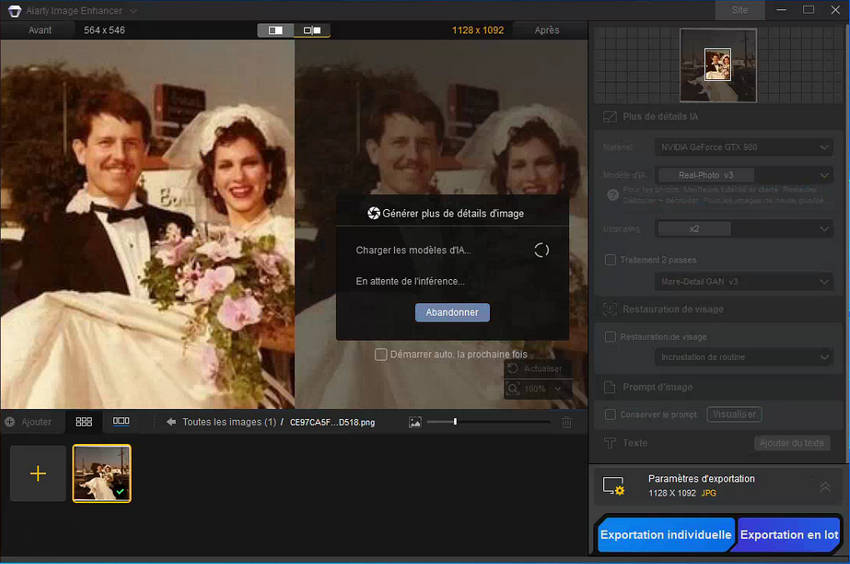Switch to split-view comparison mode icon
This screenshot has height=564, width=850.
pyautogui.click(x=275, y=30)
